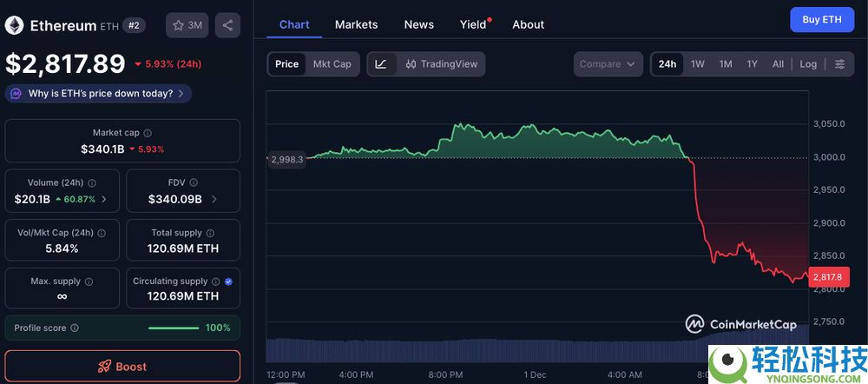868x384 pixels.
Task: Expand 'Why is ETH's price down today?'
Action: [x=99, y=94]
